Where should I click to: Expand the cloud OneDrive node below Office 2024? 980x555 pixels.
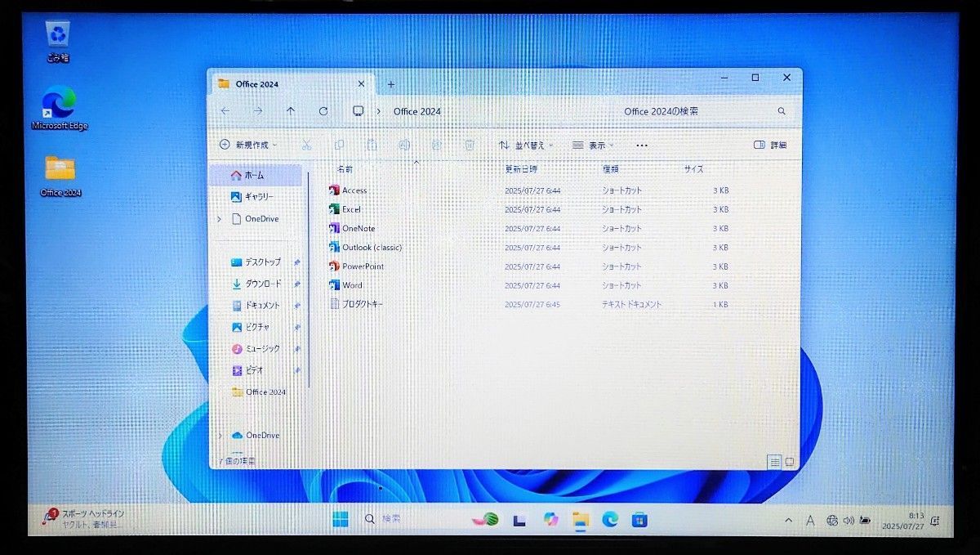pos(220,436)
